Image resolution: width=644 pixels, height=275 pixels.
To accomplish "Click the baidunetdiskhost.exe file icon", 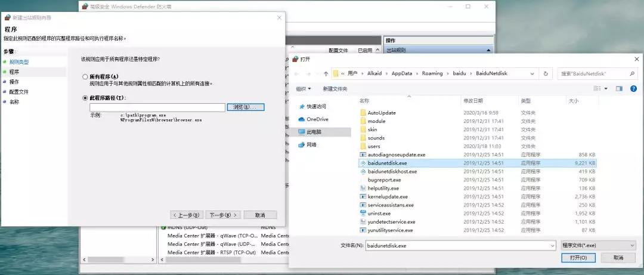I will tap(363, 171).
